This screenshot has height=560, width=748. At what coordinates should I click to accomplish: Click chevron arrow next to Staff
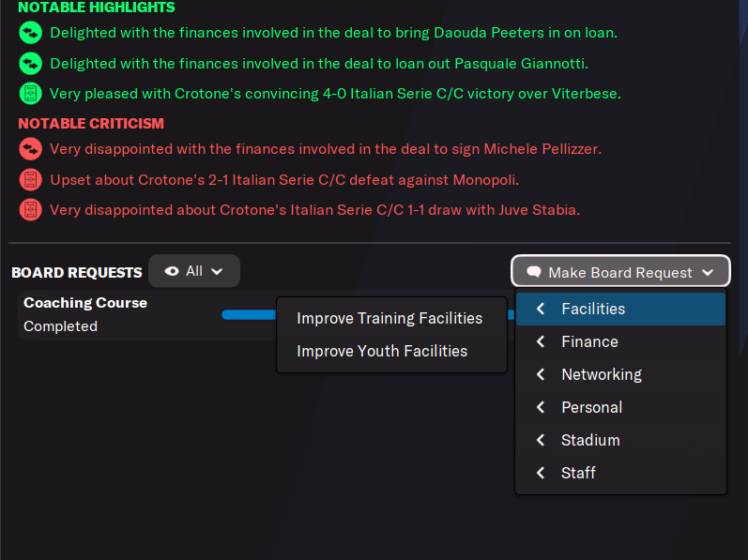pyautogui.click(x=541, y=473)
